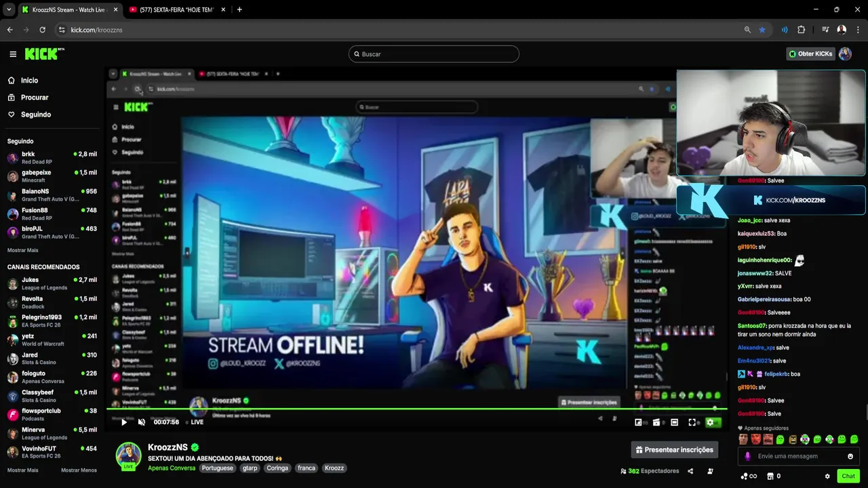
Task: Open the chat shop icon
Action: (x=770, y=476)
